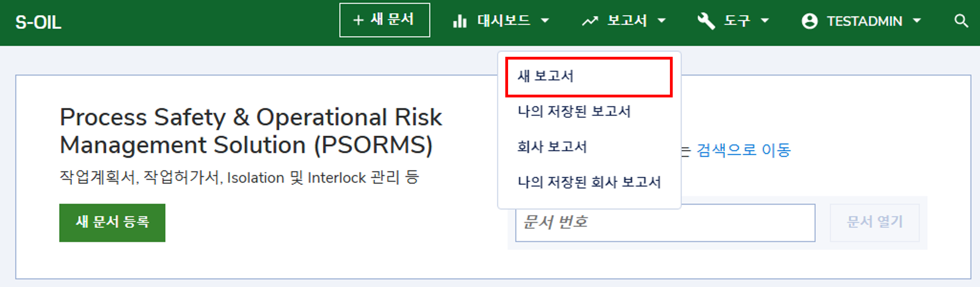Viewport: 980px width, 287px height.
Task: Click the 검색으로 이동 link
Action: [744, 150]
